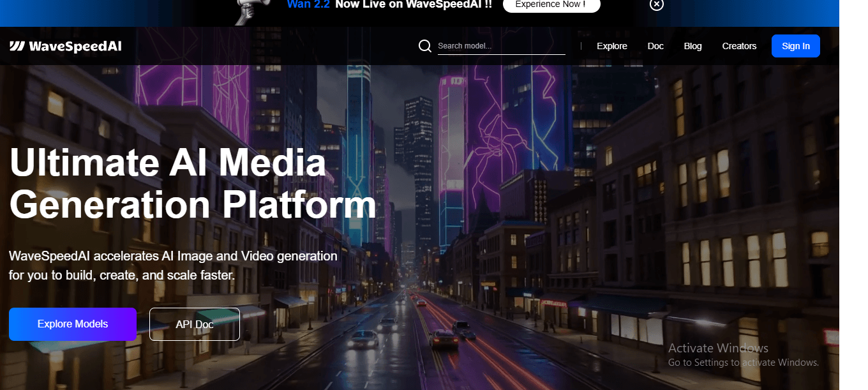Open the Doc navigation item
This screenshot has height=390, width=868.
tap(655, 46)
